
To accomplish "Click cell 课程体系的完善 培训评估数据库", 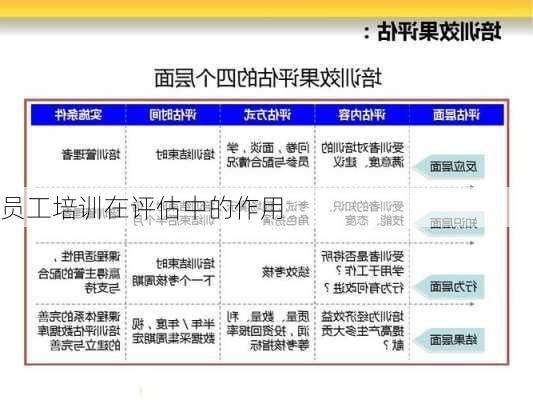I will click(79, 331).
